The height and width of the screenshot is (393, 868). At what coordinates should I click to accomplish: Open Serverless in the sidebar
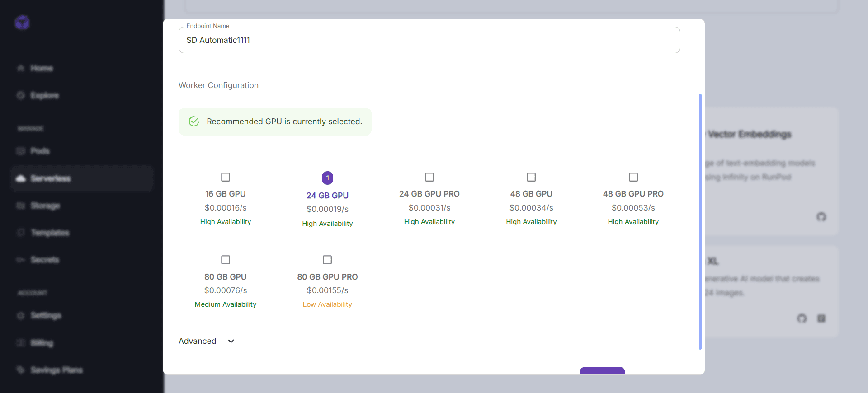[x=82, y=178]
